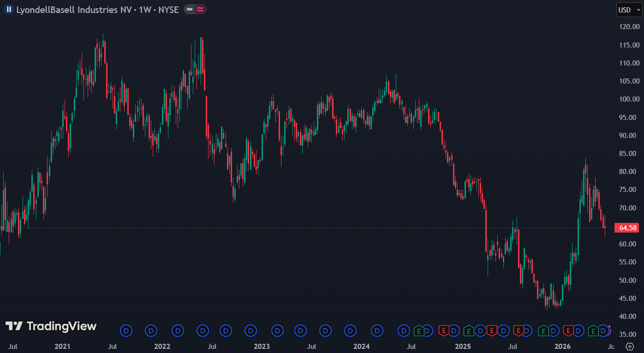Click the 2024 time axis label

362,346
